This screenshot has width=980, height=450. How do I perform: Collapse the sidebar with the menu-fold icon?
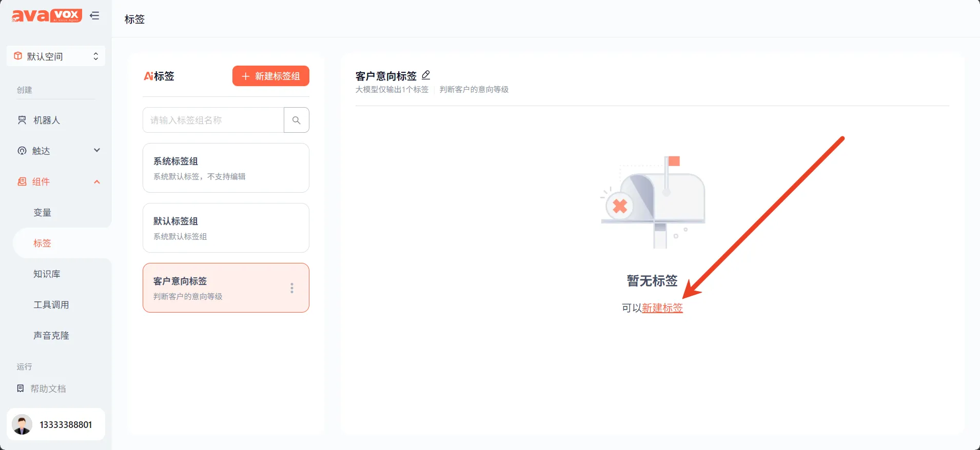click(94, 15)
